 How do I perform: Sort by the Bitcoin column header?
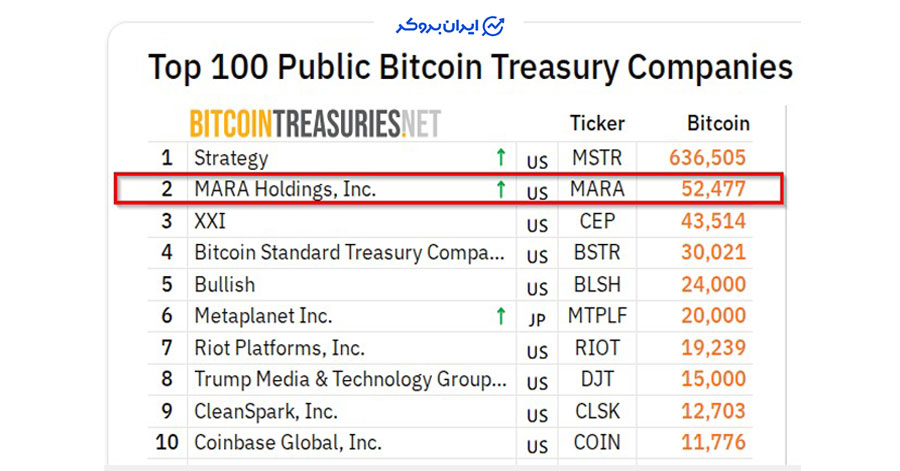point(717,124)
